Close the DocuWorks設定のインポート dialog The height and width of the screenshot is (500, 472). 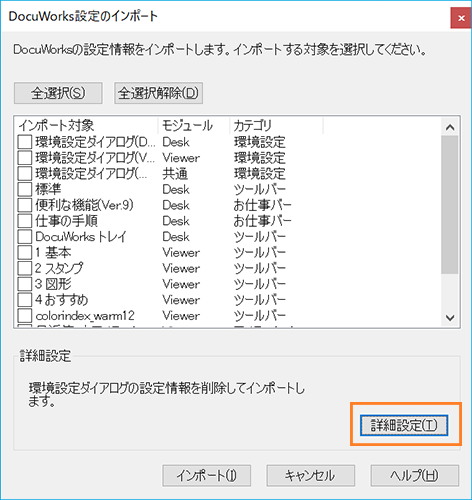pyautogui.click(x=461, y=18)
